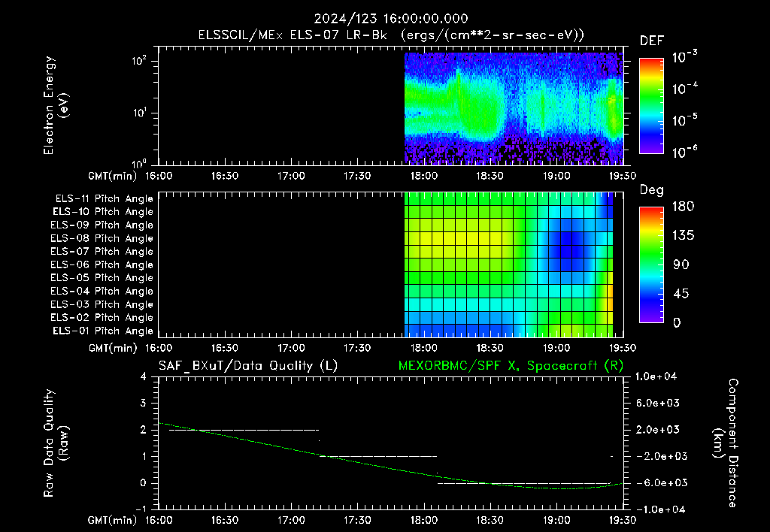The width and height of the screenshot is (770, 532).
Task: Click the 135 value on Deg color bar
Action: (683, 236)
